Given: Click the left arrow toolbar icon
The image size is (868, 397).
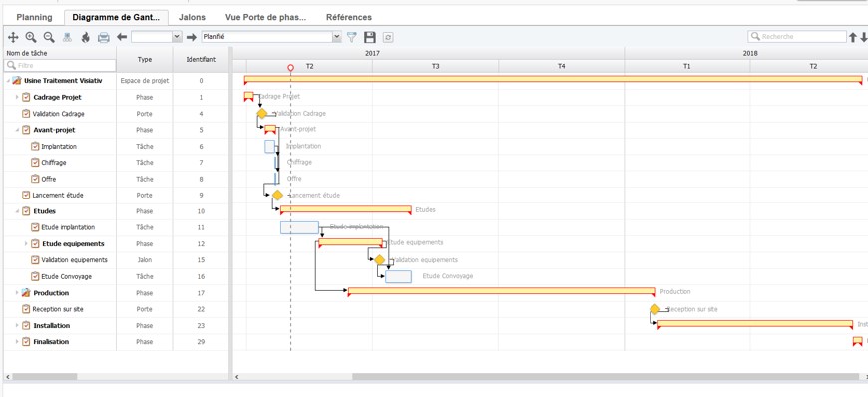Looking at the screenshot, I should [x=122, y=37].
